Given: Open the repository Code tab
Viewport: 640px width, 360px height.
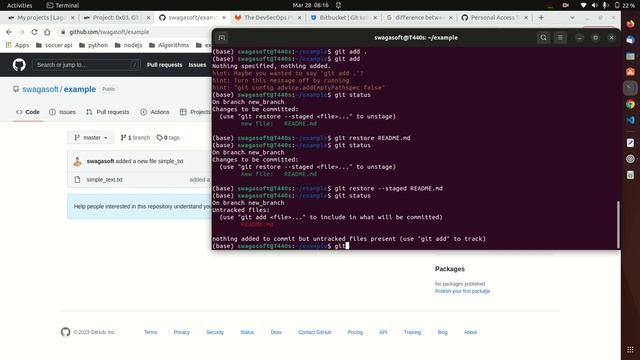Looking at the screenshot, I should 28,112.
